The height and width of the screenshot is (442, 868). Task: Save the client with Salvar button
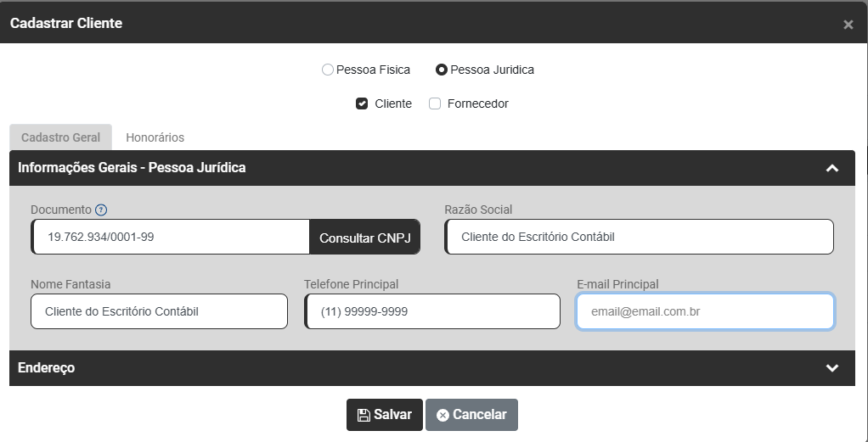coord(384,415)
